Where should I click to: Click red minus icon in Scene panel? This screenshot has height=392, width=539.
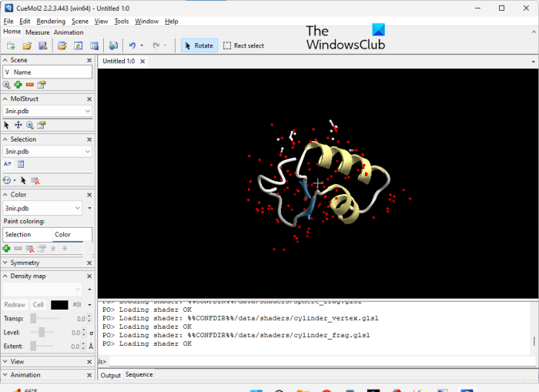(x=30, y=85)
